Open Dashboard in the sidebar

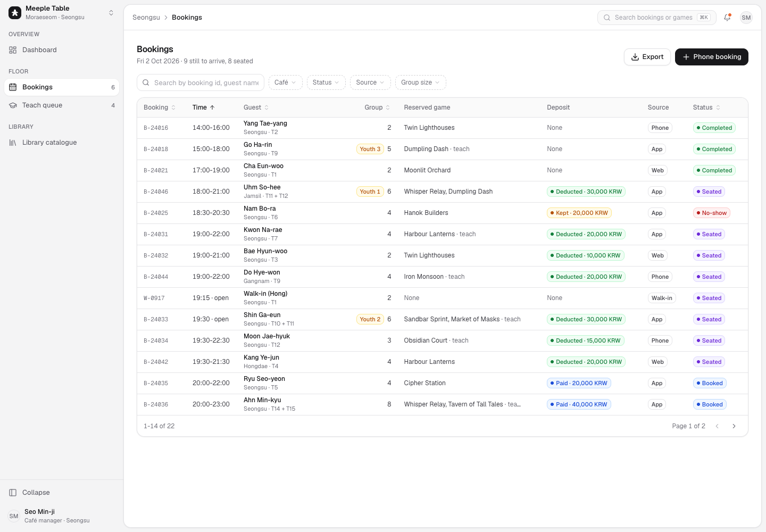point(62,50)
